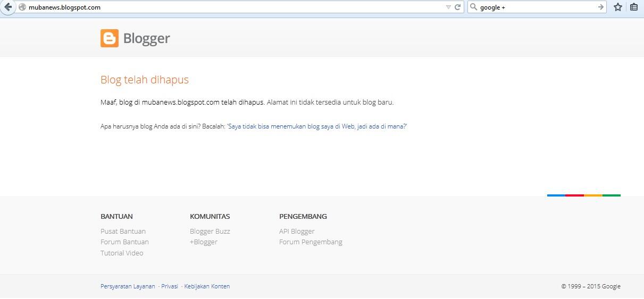Screen dimensions: 644x299
Task: Open the bookmarks list icon
Action: click(x=634, y=7)
